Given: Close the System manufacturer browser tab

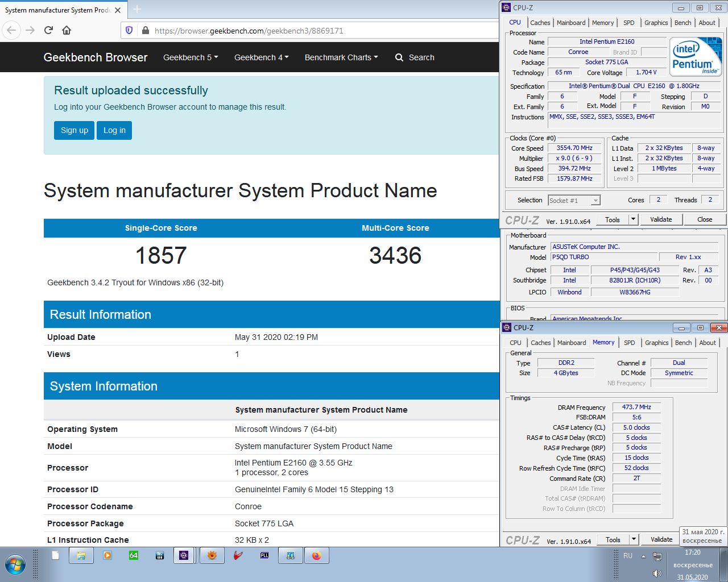Looking at the screenshot, I should coord(118,10).
